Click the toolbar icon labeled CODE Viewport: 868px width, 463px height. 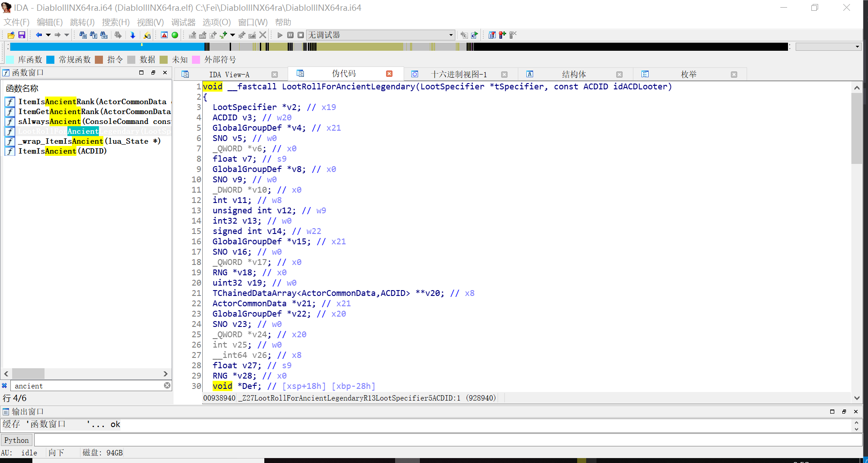tap(192, 35)
